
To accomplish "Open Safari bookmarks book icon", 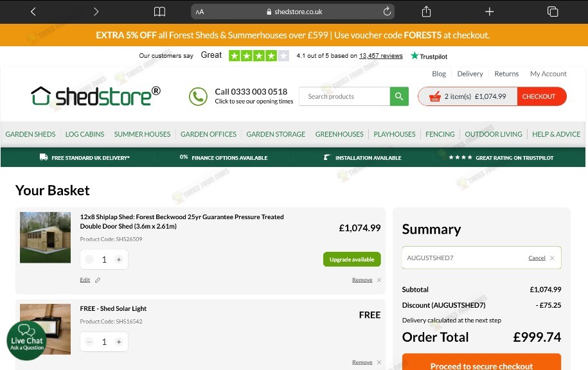I will click(159, 12).
